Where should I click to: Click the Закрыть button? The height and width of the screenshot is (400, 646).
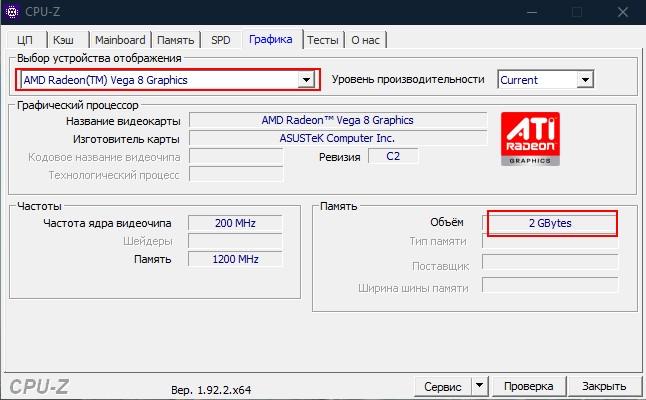[x=604, y=386]
